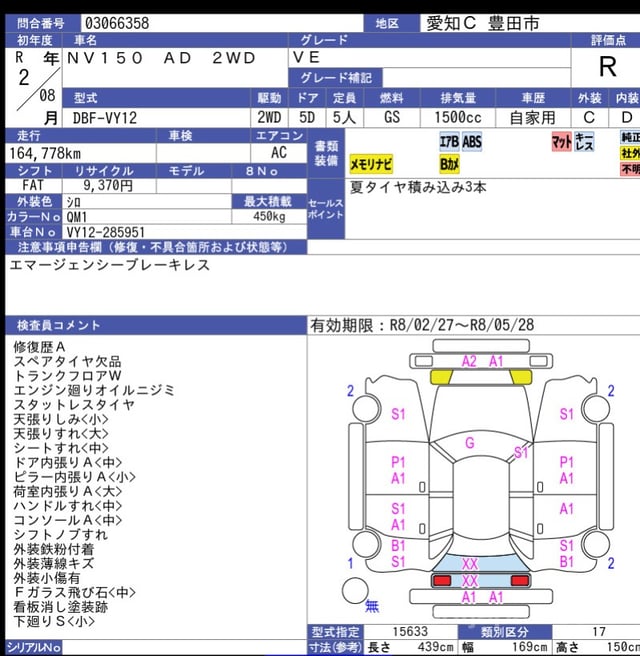
Task: Click the red マット badge
Action: 561,142
